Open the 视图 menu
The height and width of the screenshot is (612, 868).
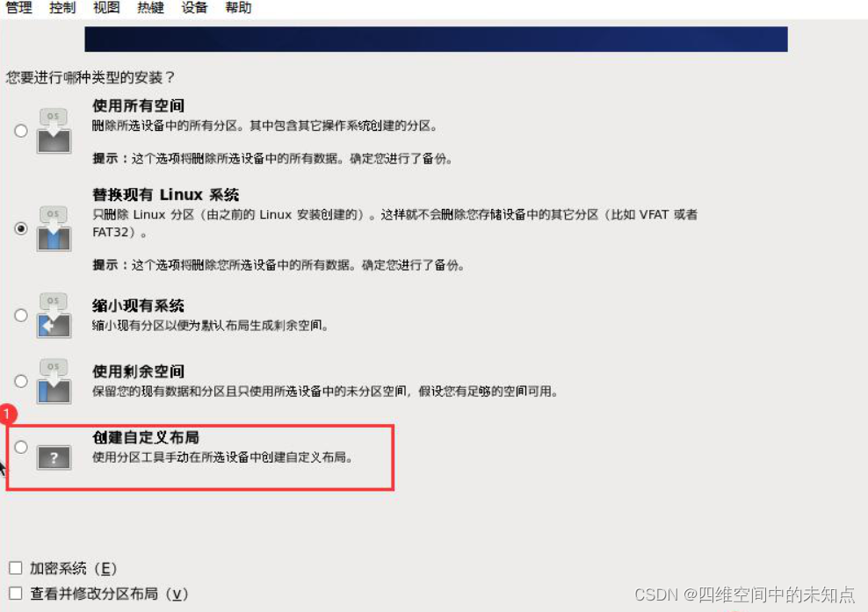[x=106, y=8]
